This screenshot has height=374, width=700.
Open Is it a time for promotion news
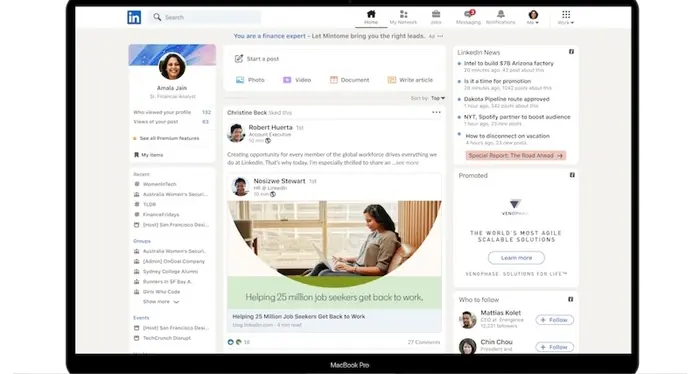[x=497, y=81]
